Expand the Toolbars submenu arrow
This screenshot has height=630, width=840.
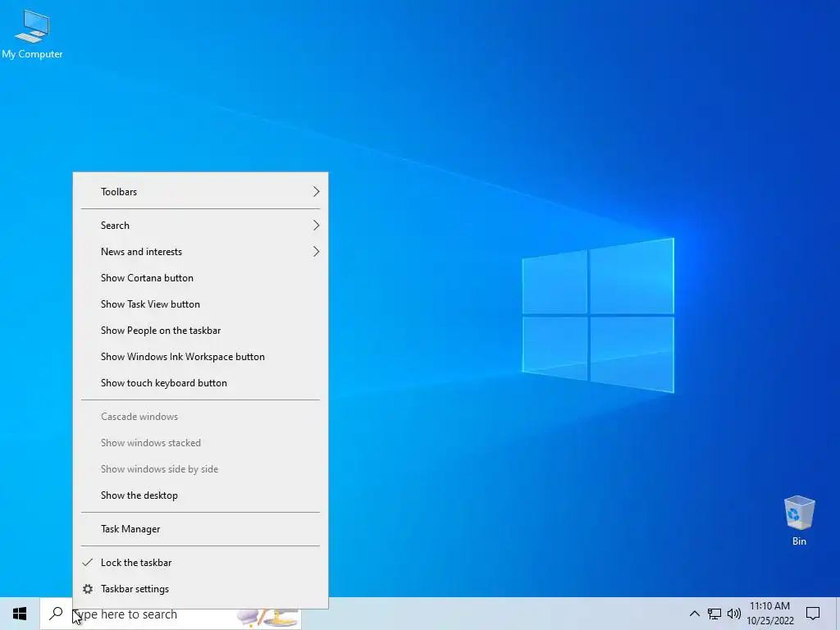click(x=316, y=192)
